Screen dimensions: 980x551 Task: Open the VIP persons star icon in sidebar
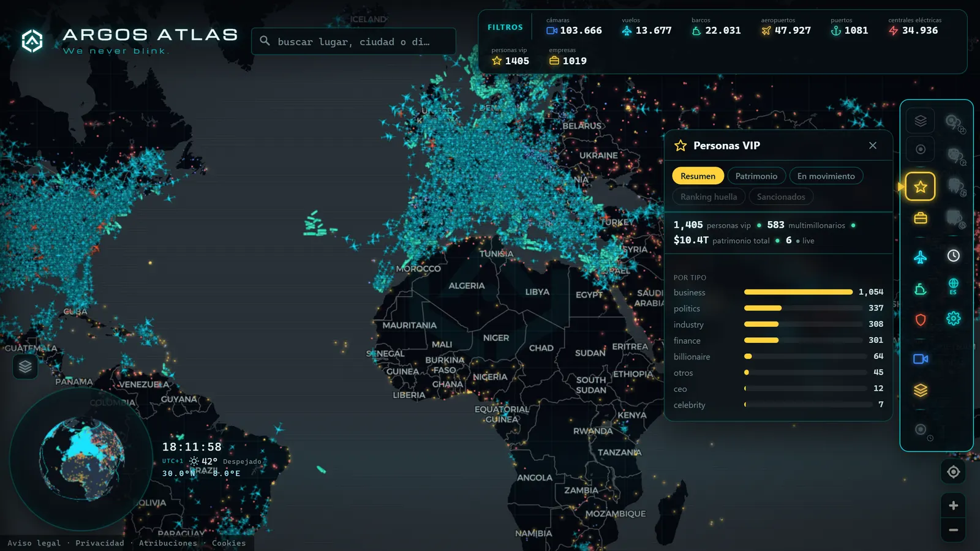click(920, 187)
